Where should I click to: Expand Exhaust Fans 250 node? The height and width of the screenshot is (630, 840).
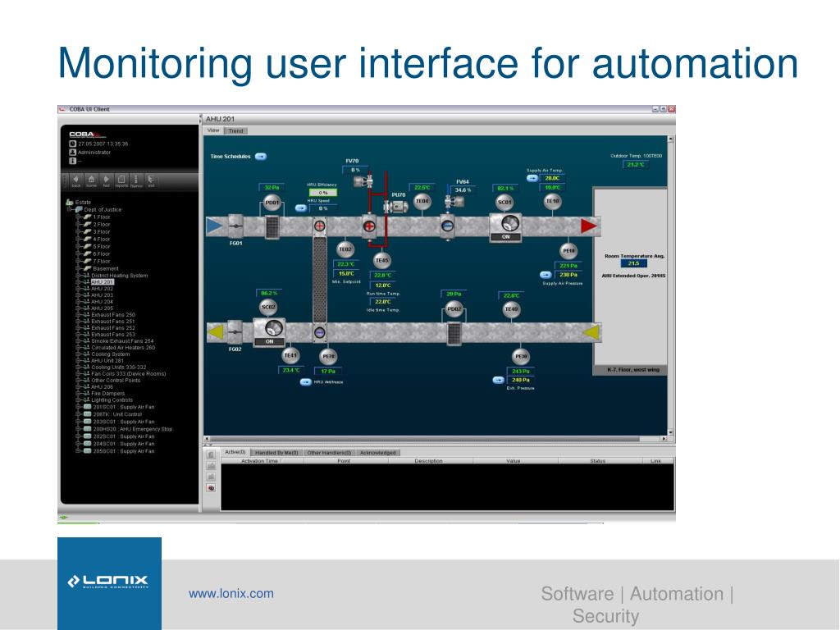click(78, 314)
